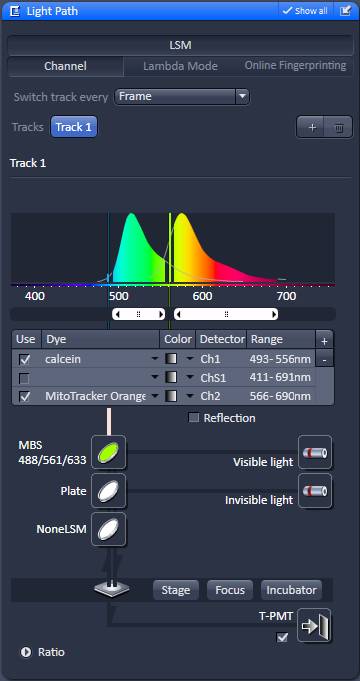This screenshot has height=681, width=360.
Task: Click the 566-690nm range value
Action: 280,396
